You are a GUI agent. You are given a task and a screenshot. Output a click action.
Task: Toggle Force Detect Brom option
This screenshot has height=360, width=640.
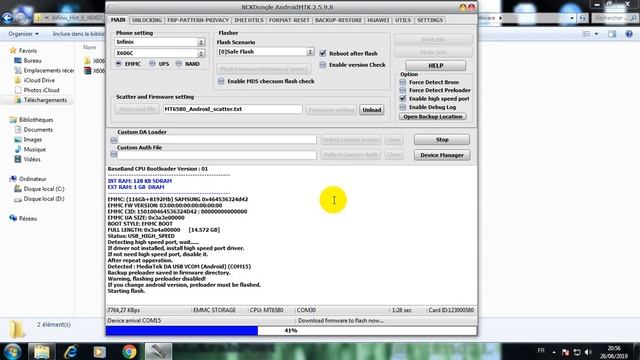[x=403, y=82]
